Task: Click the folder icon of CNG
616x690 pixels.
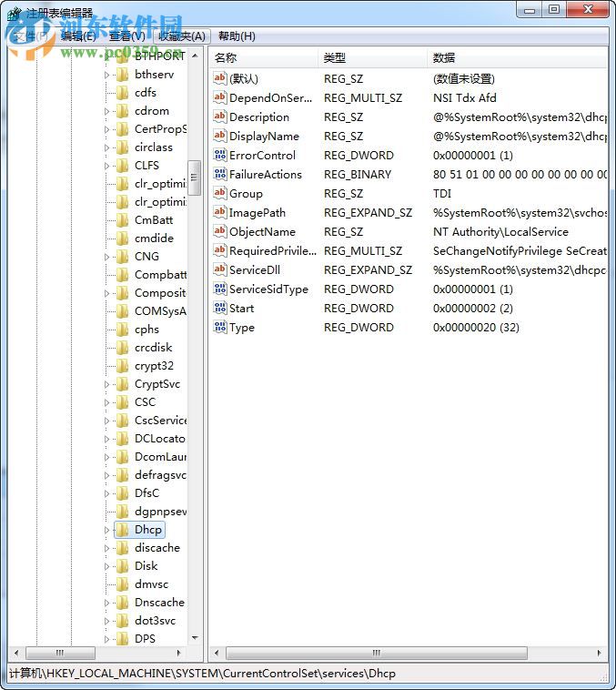Action: (122, 256)
